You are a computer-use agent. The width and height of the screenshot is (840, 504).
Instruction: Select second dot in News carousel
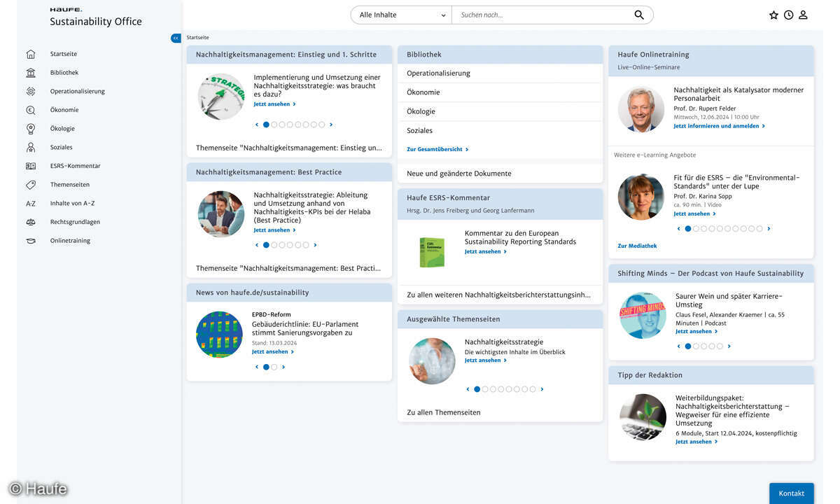pos(274,367)
